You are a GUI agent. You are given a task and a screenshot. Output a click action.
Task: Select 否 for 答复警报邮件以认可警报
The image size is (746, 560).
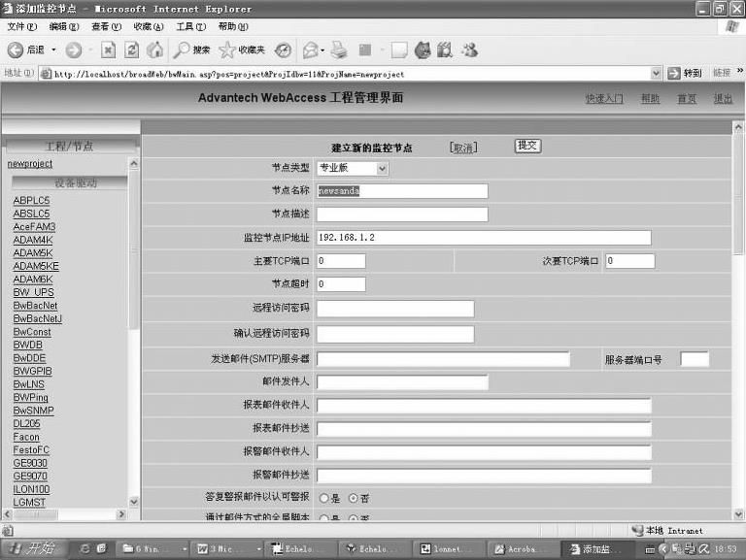pos(354,498)
